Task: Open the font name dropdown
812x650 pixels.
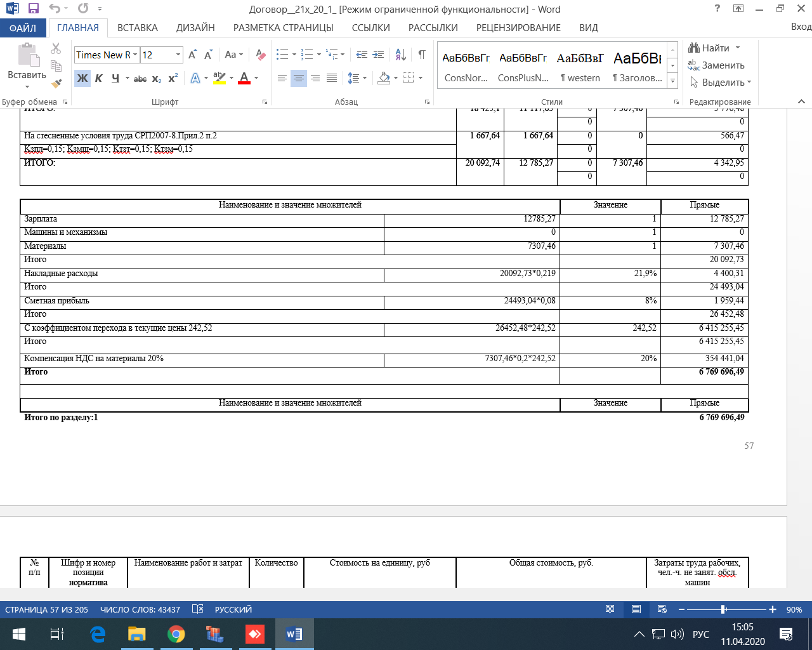Action: (135, 55)
